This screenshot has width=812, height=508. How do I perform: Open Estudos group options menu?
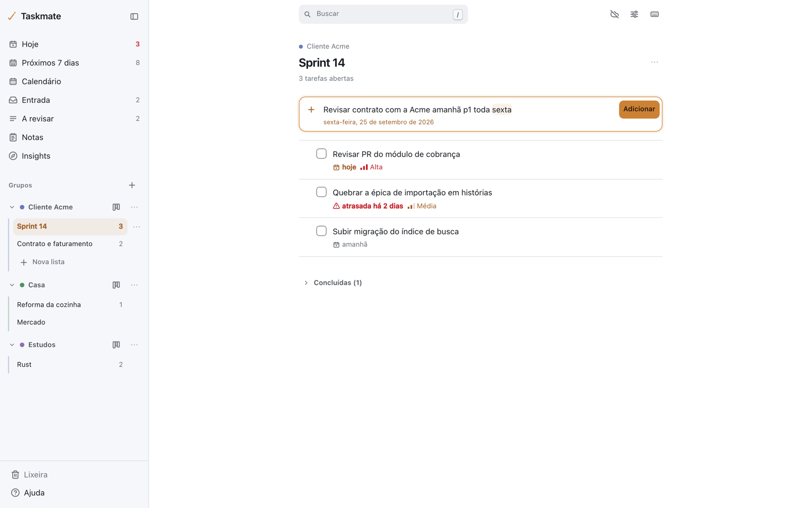point(134,345)
